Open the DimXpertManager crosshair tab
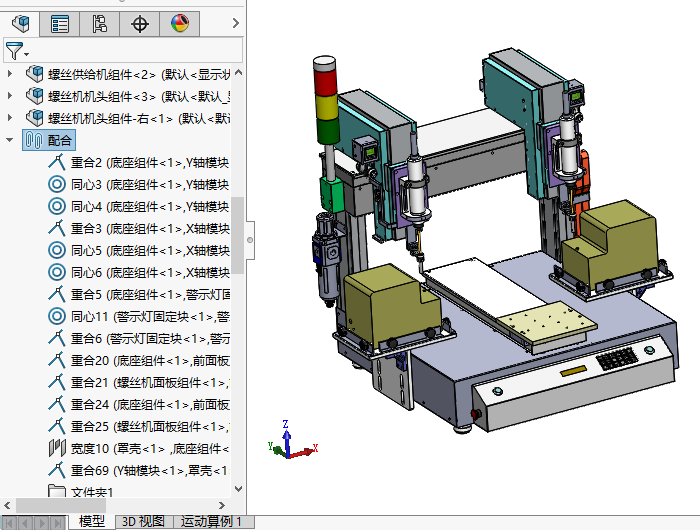 (139, 24)
